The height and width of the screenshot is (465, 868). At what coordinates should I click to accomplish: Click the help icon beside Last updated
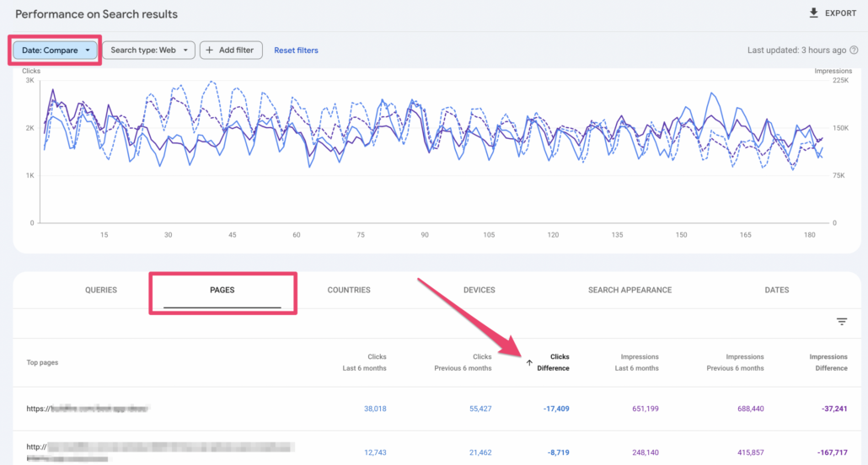(x=854, y=51)
